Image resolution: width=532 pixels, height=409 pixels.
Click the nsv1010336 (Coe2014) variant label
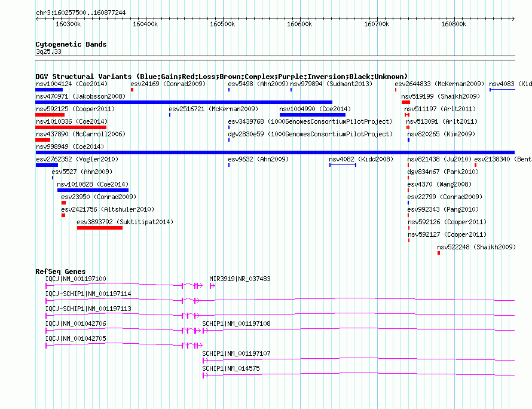click(72, 121)
